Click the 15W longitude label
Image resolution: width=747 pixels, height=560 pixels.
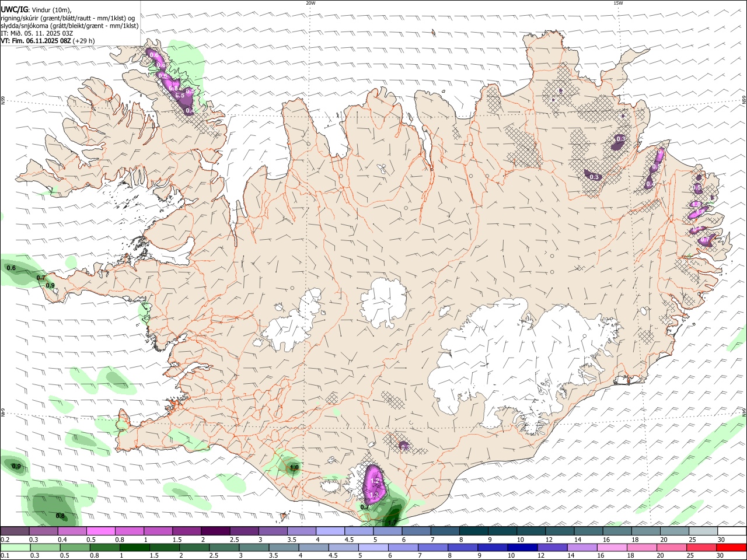618,3
